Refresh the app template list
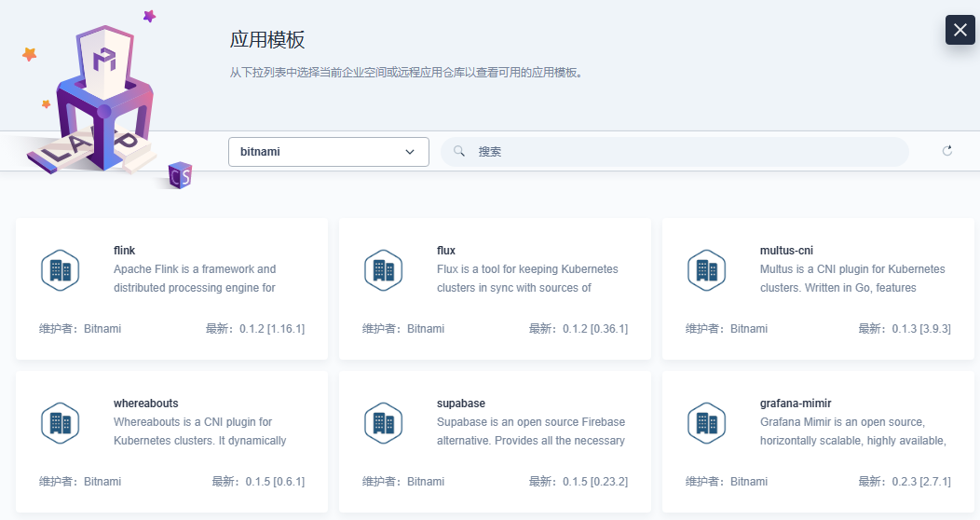This screenshot has height=520, width=980. coord(947,151)
